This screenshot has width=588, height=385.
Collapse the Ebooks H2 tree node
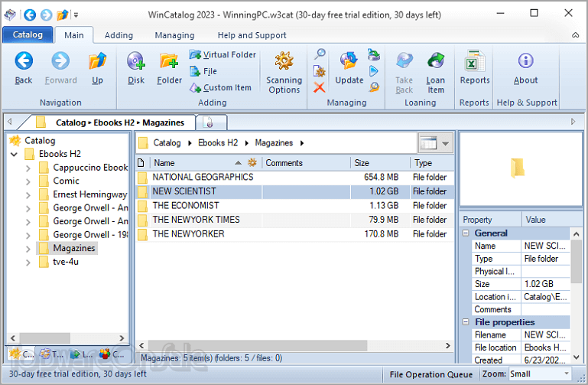pos(15,154)
